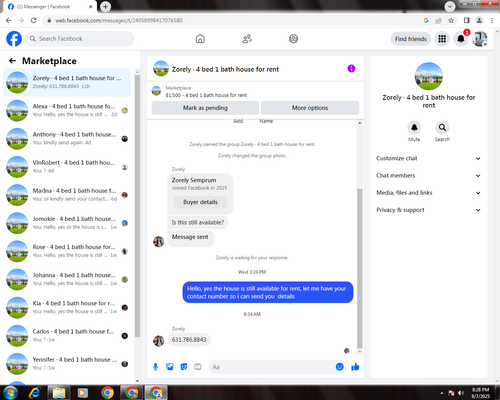Select the Messenger Facebook browser tab
This screenshot has height=400, width=500.
click(x=49, y=7)
